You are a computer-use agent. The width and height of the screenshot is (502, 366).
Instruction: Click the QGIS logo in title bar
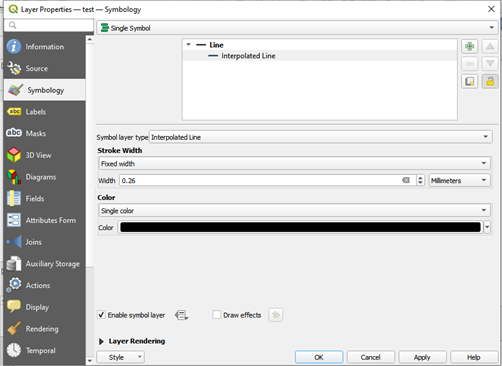[x=13, y=9]
